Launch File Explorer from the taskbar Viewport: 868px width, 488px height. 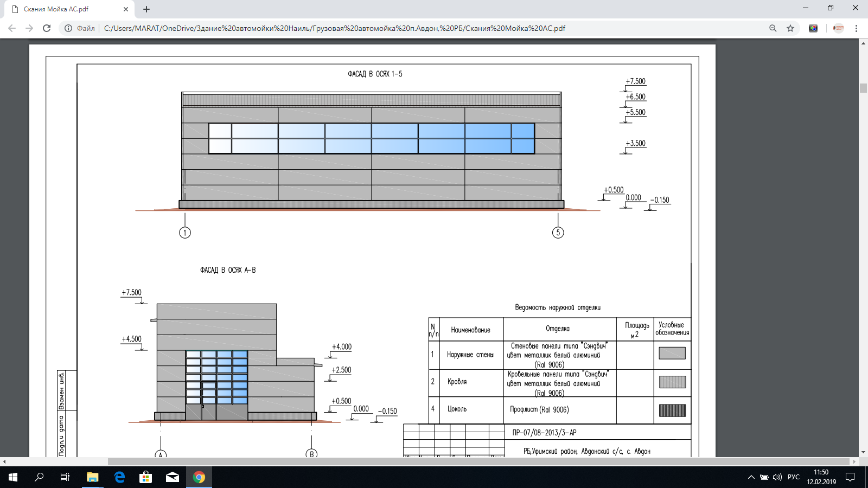93,477
